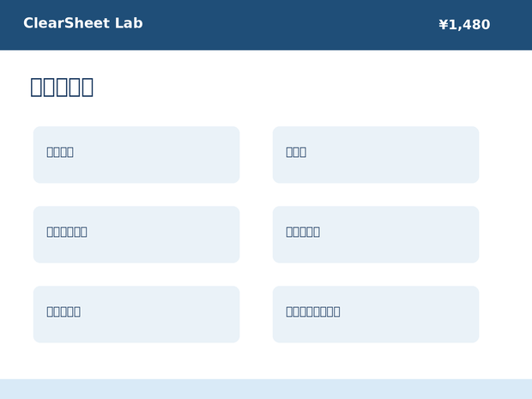Click the ClearSheet Lab brand title
This screenshot has height=399, width=532.
82,23
